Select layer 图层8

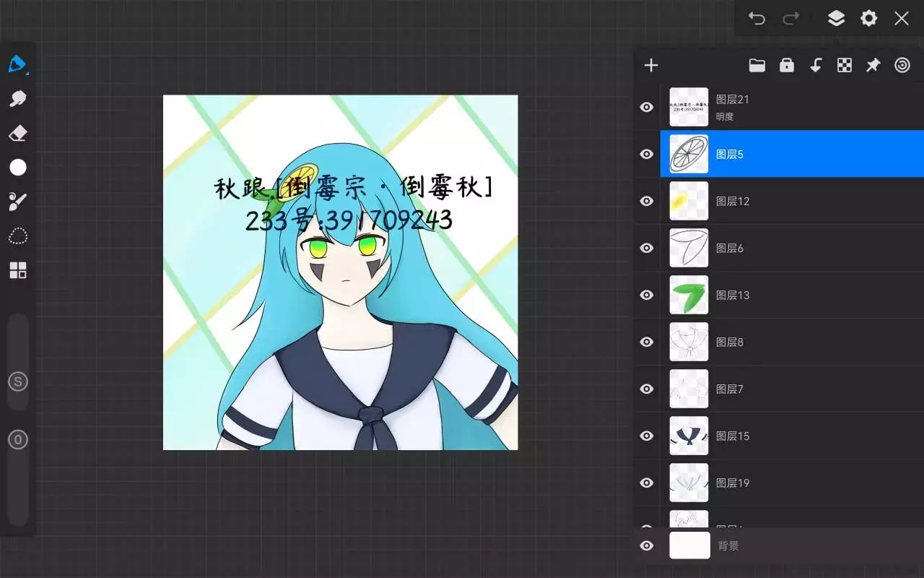[794, 342]
